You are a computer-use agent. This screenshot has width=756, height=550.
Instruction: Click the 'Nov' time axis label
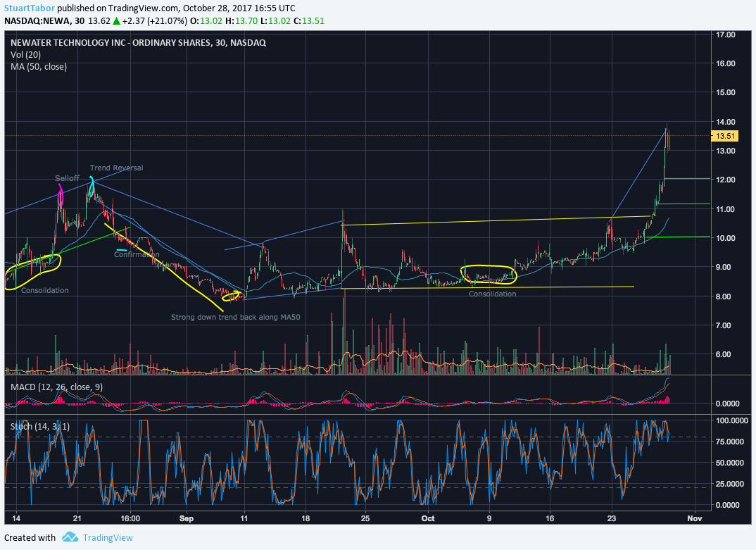pos(694,518)
